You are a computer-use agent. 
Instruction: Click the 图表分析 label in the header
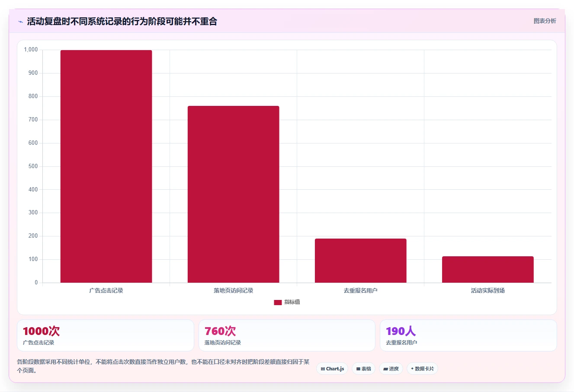coord(545,21)
